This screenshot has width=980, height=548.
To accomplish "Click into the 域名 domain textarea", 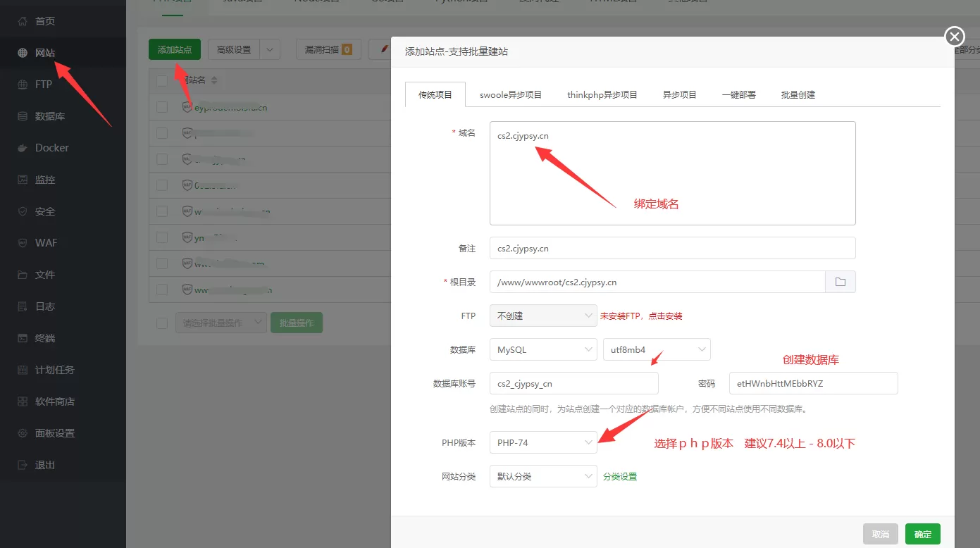I will (673, 173).
